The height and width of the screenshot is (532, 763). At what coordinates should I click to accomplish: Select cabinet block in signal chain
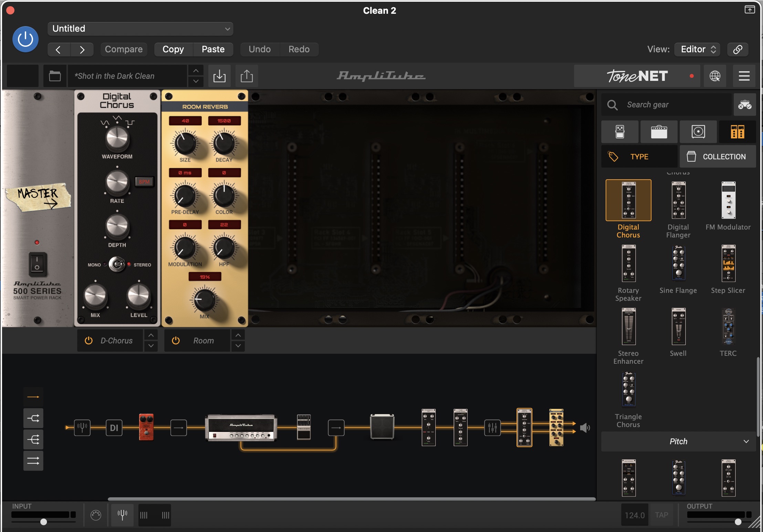pos(382,427)
